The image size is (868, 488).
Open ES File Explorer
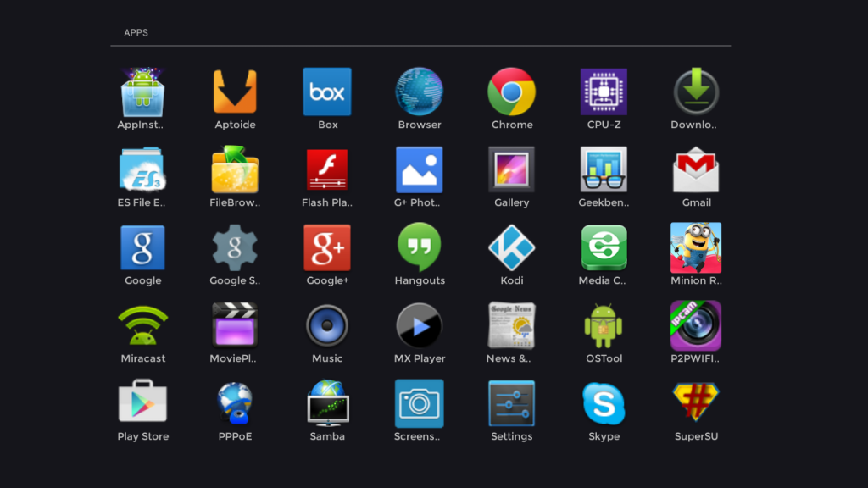(142, 169)
